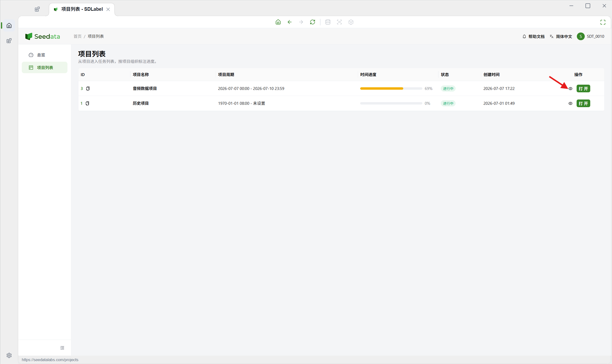Click the 创建时间 column header
Viewport: 612px width, 364px height.
pyautogui.click(x=491, y=75)
